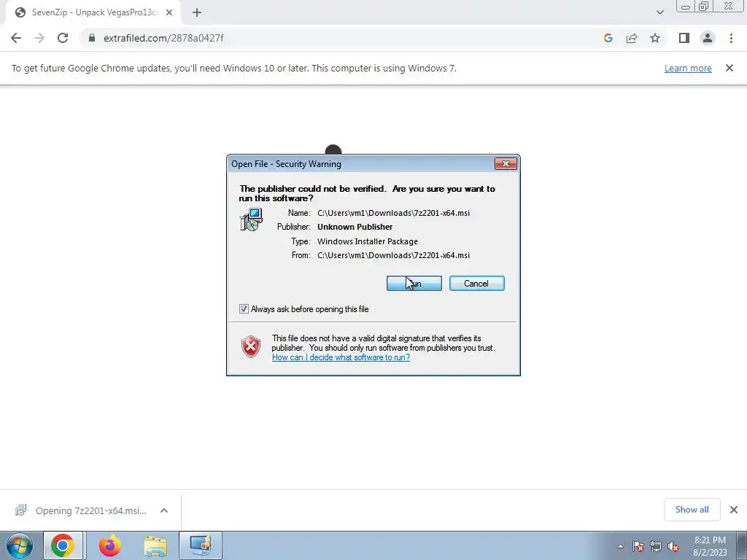
Task: Click the Google icon in address bar
Action: [x=608, y=38]
